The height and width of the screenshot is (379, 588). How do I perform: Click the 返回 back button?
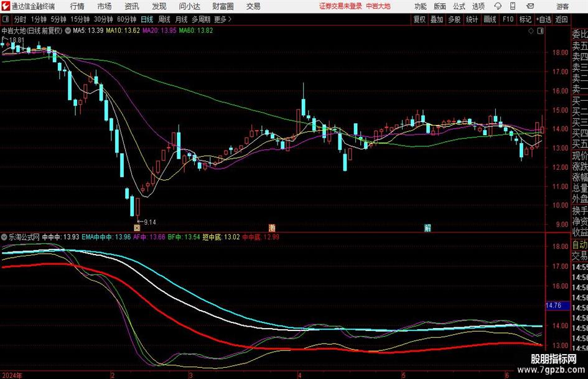(x=561, y=19)
